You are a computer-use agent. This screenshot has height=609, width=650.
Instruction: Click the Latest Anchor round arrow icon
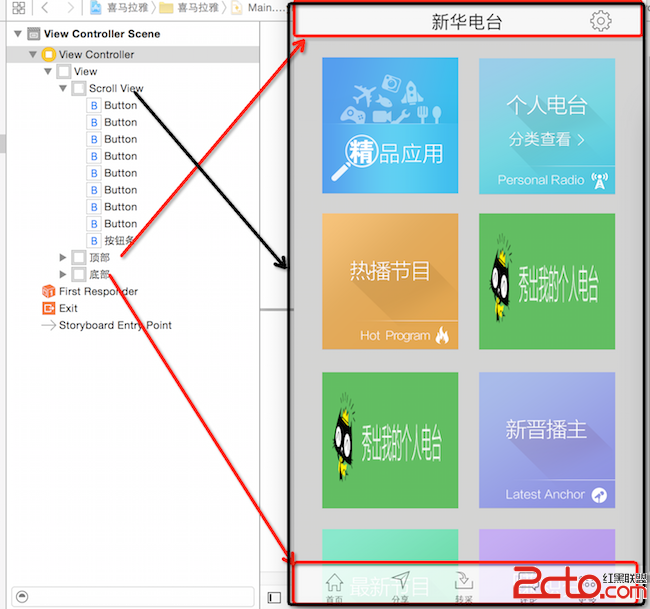tap(599, 495)
